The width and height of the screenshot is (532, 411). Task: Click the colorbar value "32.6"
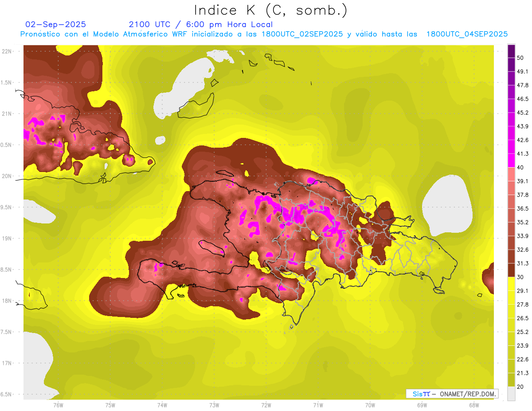523,250
